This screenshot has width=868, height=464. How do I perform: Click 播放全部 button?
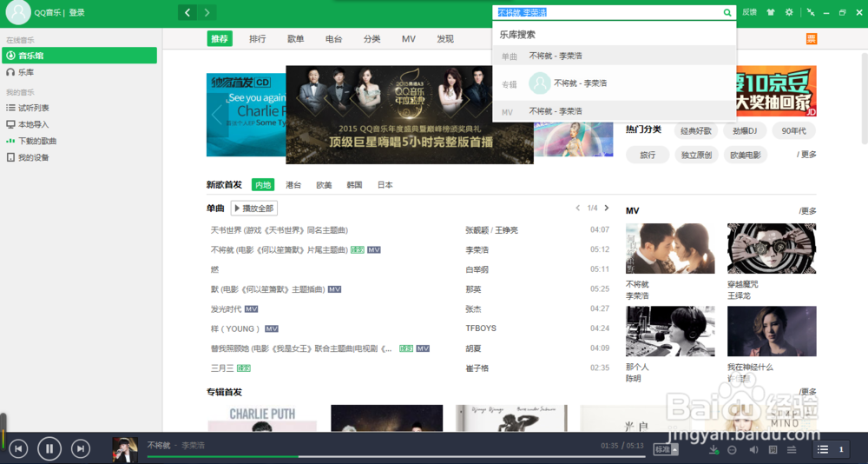[x=254, y=209]
